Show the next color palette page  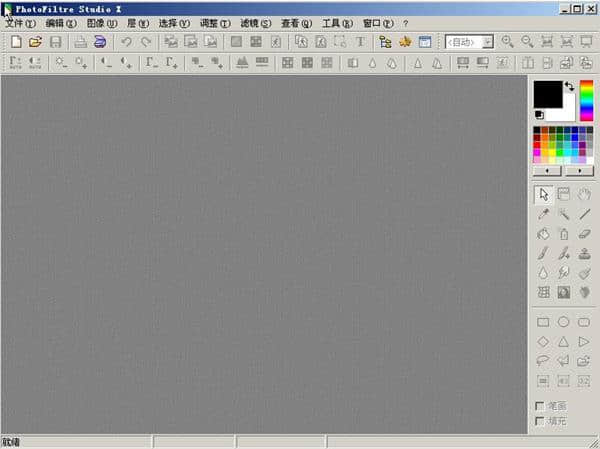(579, 171)
